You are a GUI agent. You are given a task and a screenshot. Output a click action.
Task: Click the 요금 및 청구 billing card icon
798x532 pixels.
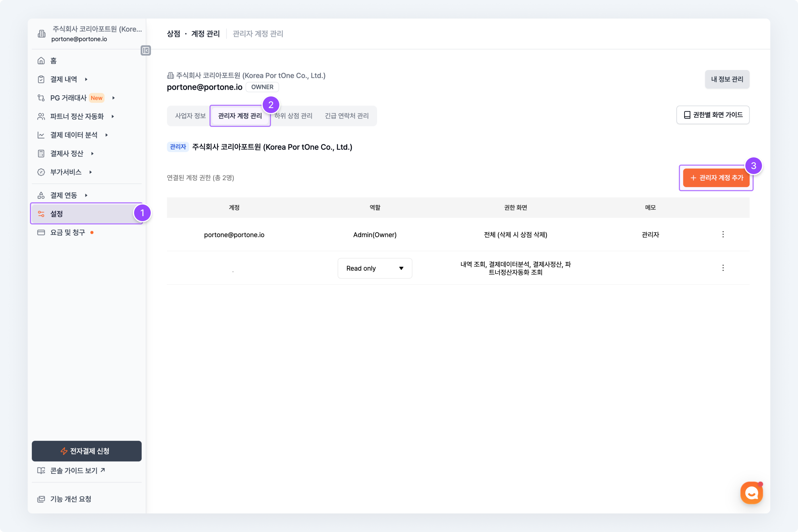point(41,232)
